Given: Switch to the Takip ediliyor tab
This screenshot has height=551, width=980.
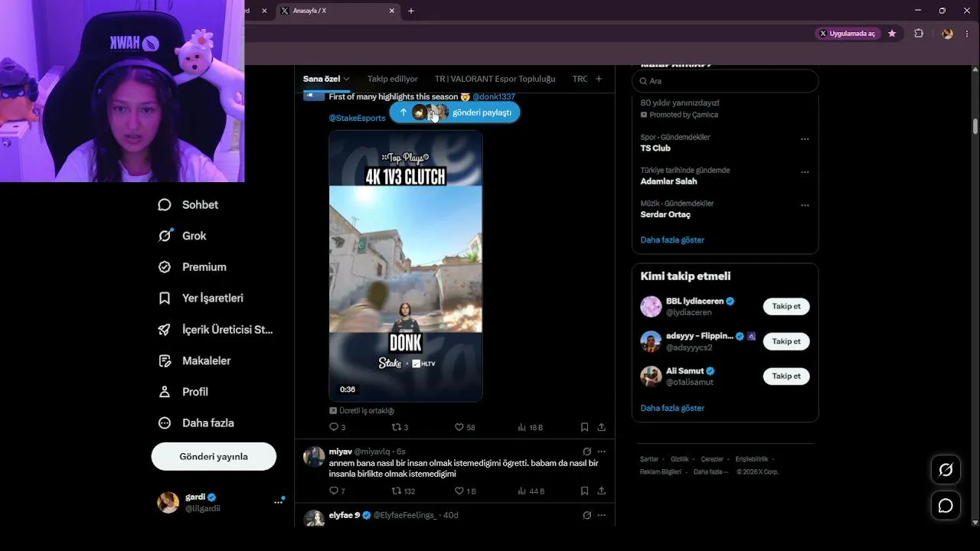Looking at the screenshot, I should coord(393,79).
